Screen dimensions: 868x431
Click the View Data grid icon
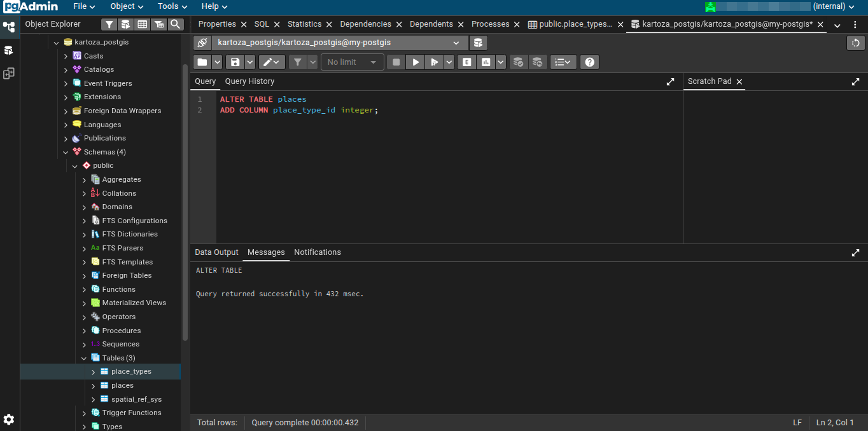[142, 24]
